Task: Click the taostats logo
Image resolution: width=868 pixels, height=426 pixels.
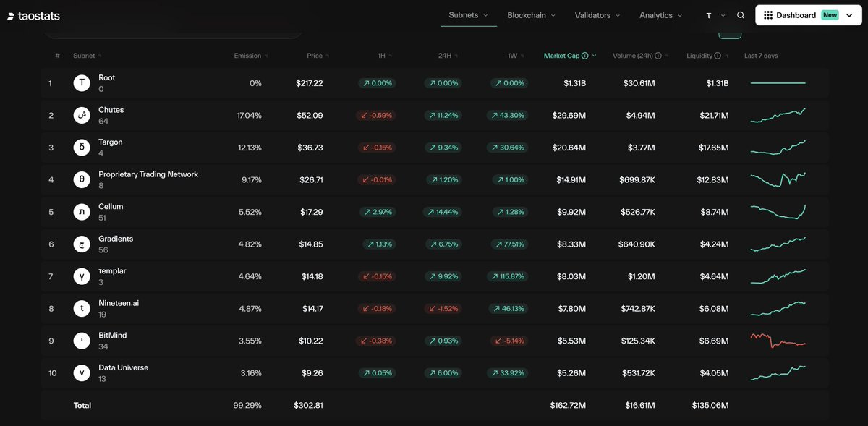Action: [34, 15]
